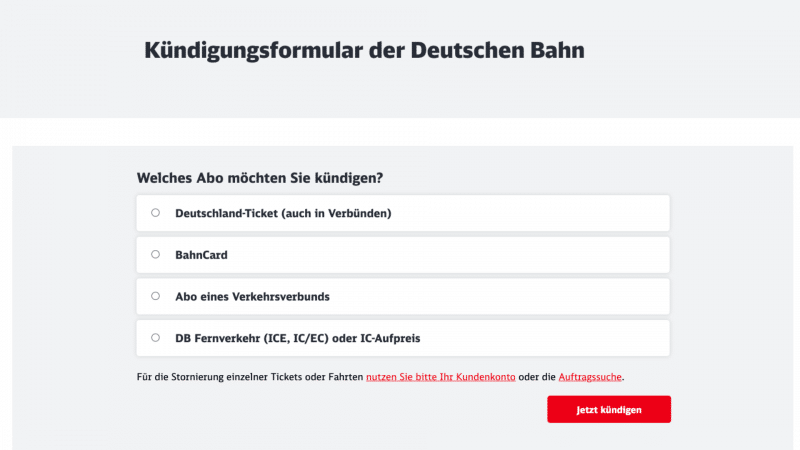Click empty right side of Deutschland-Ticket option card
Image resolution: width=800 pixels, height=450 pixels.
tap(560, 213)
